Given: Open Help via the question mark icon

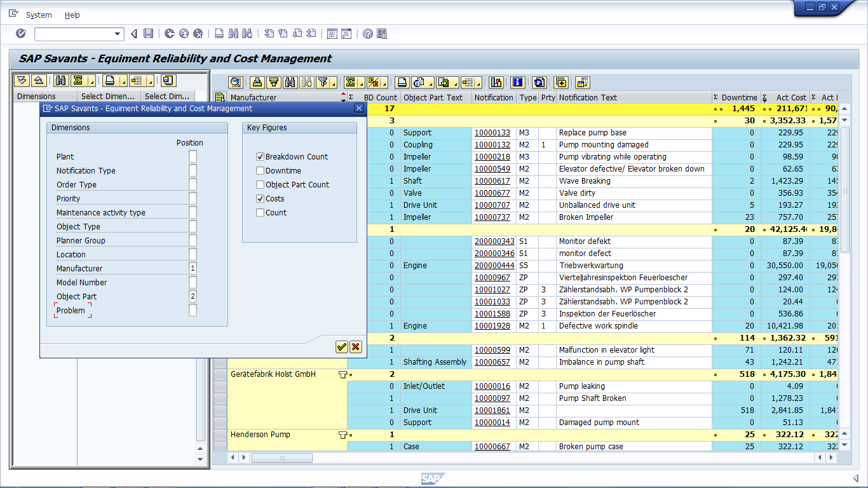Looking at the screenshot, I should pyautogui.click(x=368, y=34).
